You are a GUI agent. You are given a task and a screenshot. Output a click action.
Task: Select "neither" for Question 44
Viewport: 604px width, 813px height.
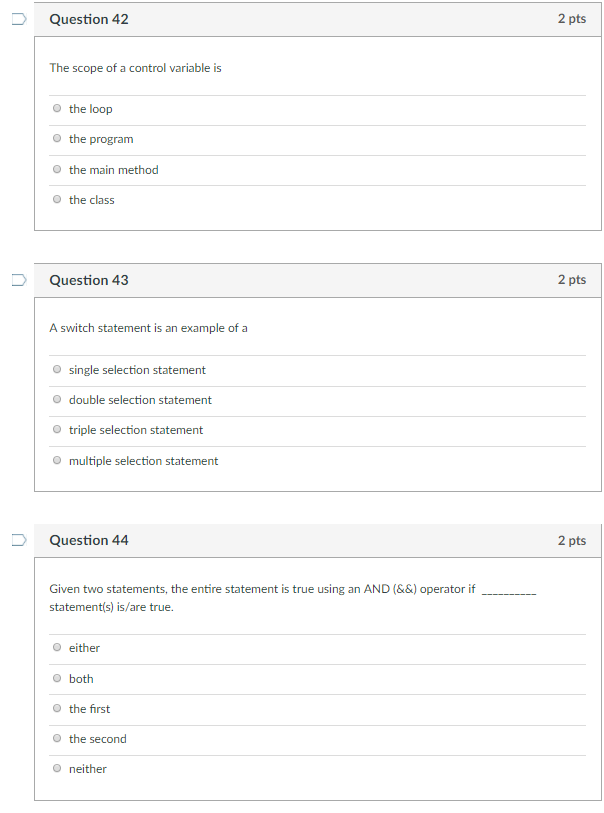coord(57,768)
